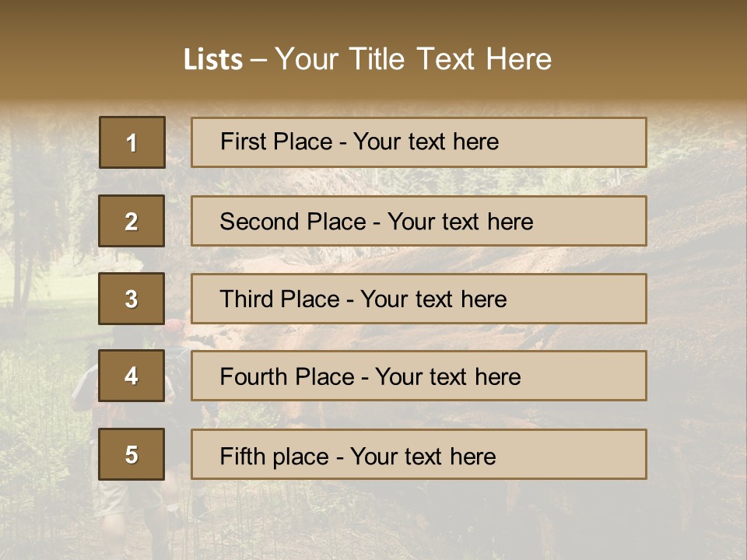The image size is (747, 560).
Task: Click 'Your Title Text Here' heading
Action: pyautogui.click(x=413, y=59)
